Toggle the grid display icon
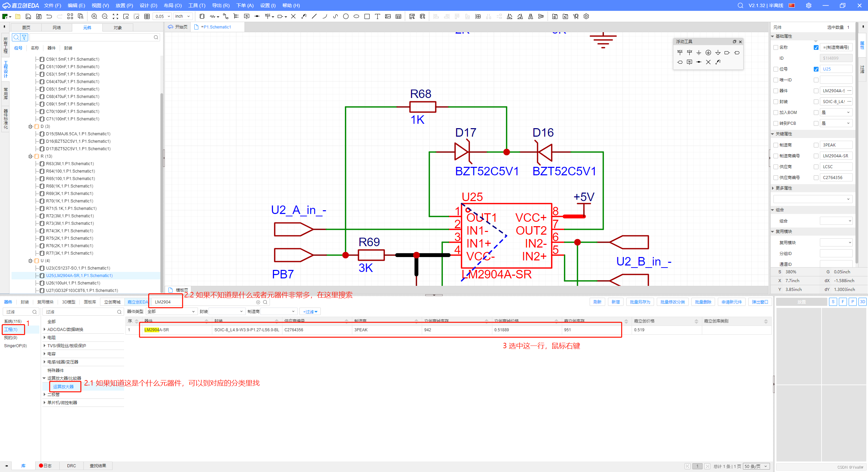Screen dimensions: 868x472 [x=147, y=16]
